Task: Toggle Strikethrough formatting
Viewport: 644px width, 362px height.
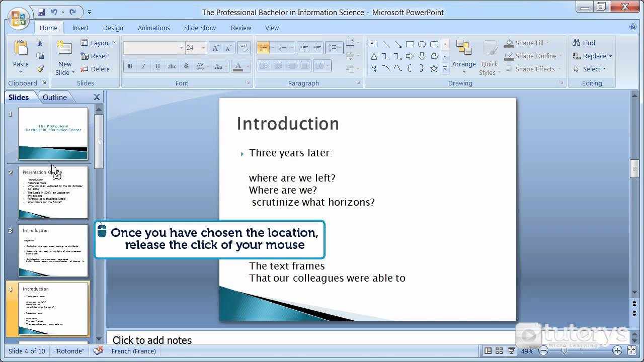Action: coord(172,66)
